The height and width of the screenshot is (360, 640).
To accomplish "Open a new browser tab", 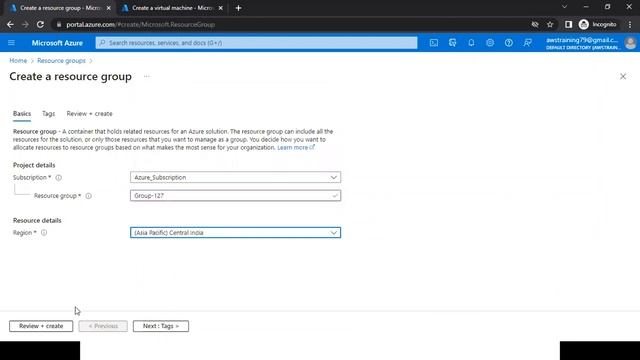I will (x=238, y=8).
